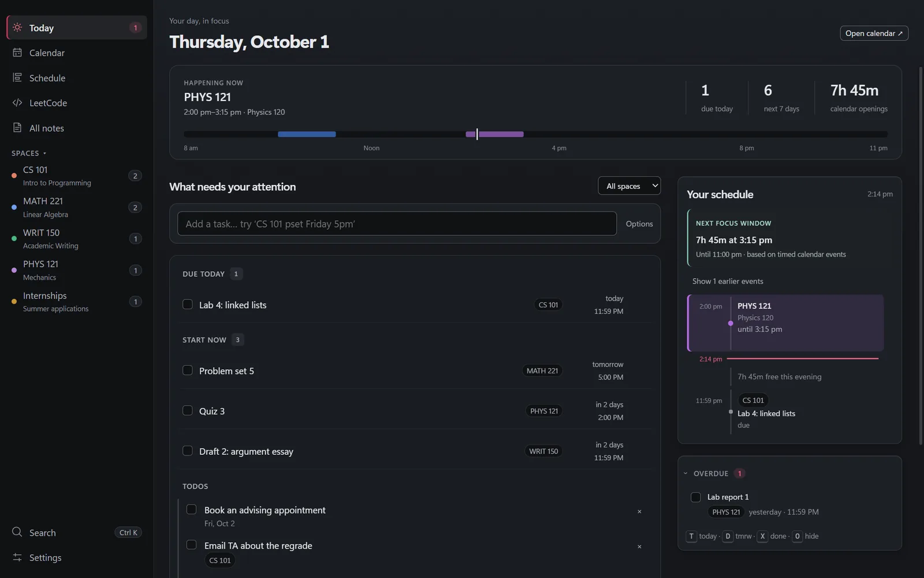Click the Schedule list icon

[x=17, y=77]
